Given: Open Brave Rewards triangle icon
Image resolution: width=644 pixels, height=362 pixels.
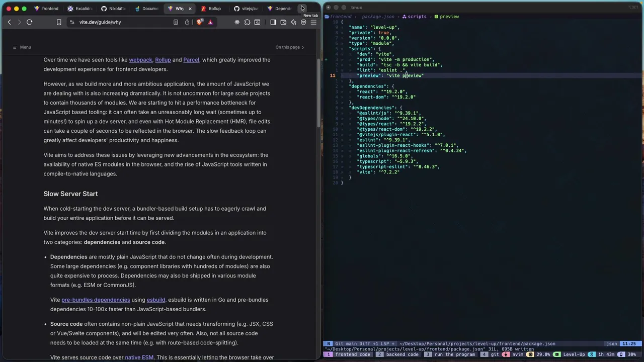Looking at the screenshot, I should (x=210, y=22).
